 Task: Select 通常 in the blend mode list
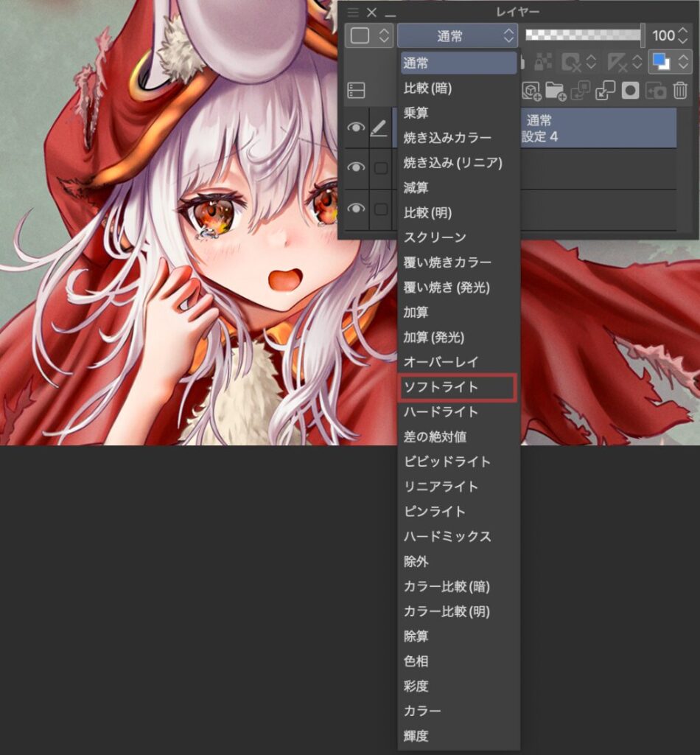click(x=458, y=63)
